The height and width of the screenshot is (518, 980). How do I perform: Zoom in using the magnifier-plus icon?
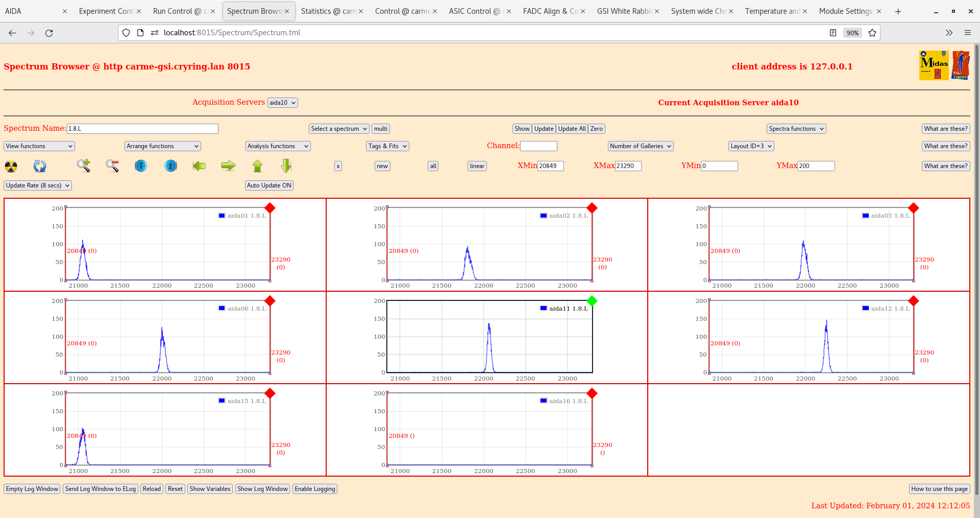point(84,166)
